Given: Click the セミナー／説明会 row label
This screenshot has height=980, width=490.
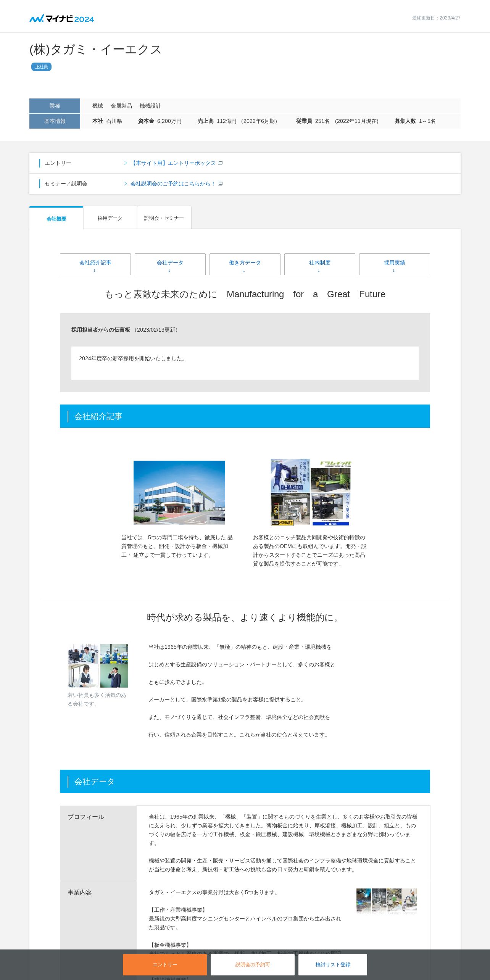Looking at the screenshot, I should (66, 184).
